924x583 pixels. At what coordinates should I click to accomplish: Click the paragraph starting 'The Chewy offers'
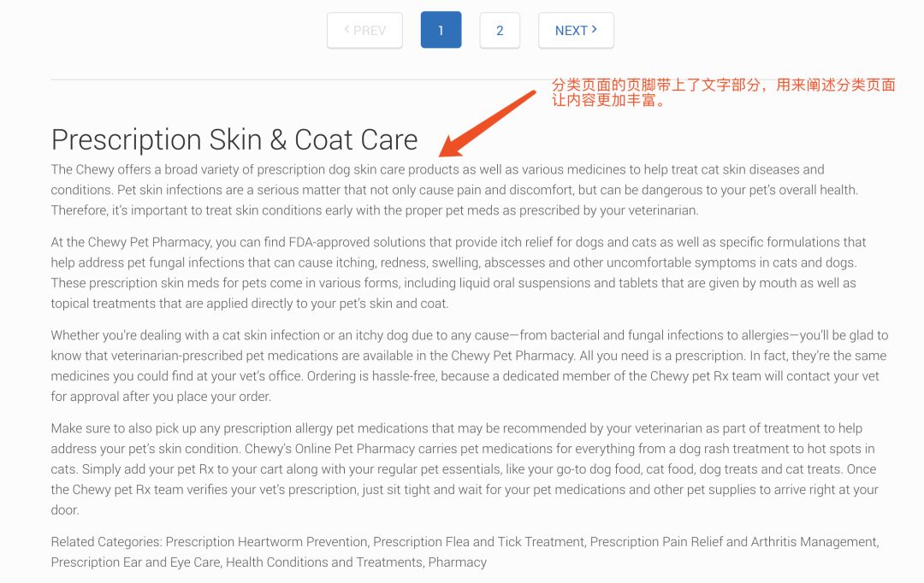(454, 191)
